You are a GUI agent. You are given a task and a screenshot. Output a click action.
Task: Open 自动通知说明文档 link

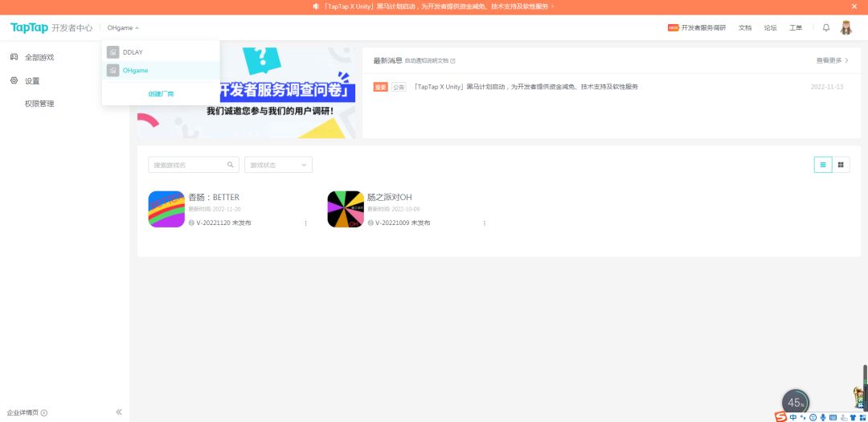pos(429,60)
